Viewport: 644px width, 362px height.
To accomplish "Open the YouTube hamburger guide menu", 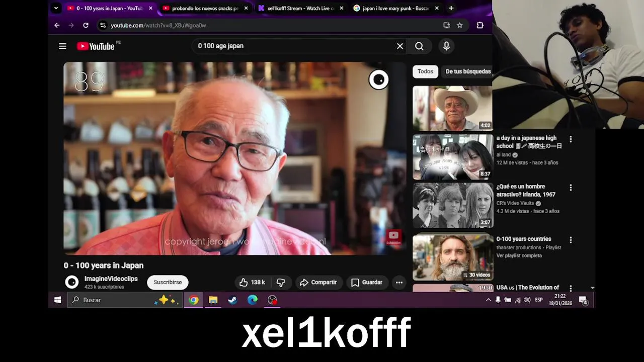I will tap(62, 46).
